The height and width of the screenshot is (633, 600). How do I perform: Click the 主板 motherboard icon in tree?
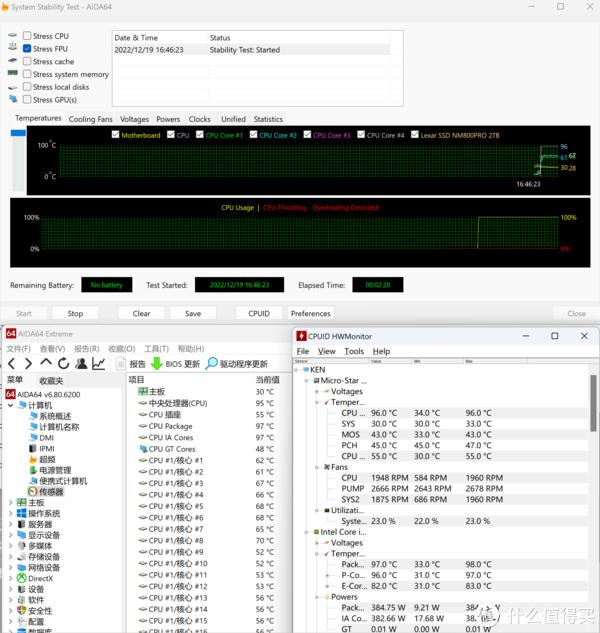(22, 503)
